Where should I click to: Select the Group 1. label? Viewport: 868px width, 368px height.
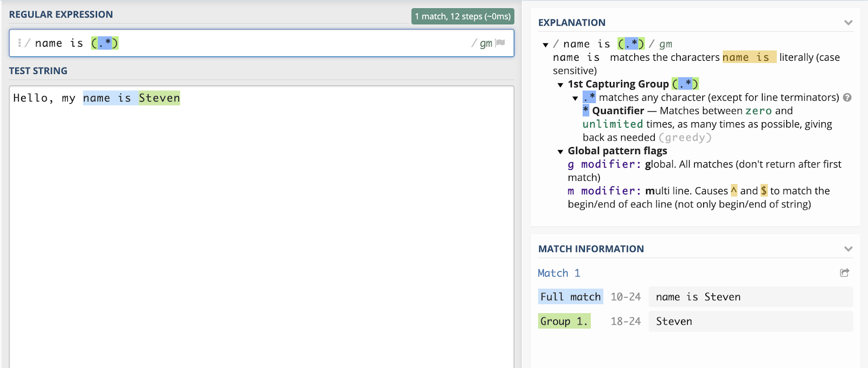(564, 321)
